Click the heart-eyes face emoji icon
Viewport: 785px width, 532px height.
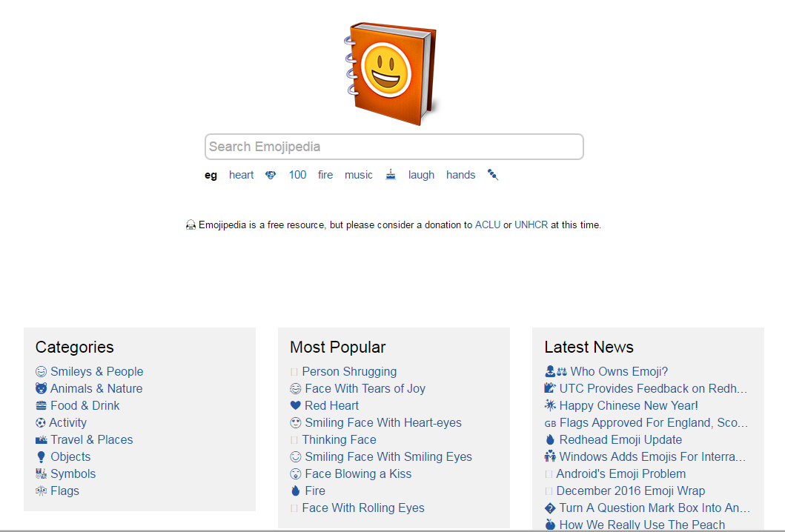point(296,423)
